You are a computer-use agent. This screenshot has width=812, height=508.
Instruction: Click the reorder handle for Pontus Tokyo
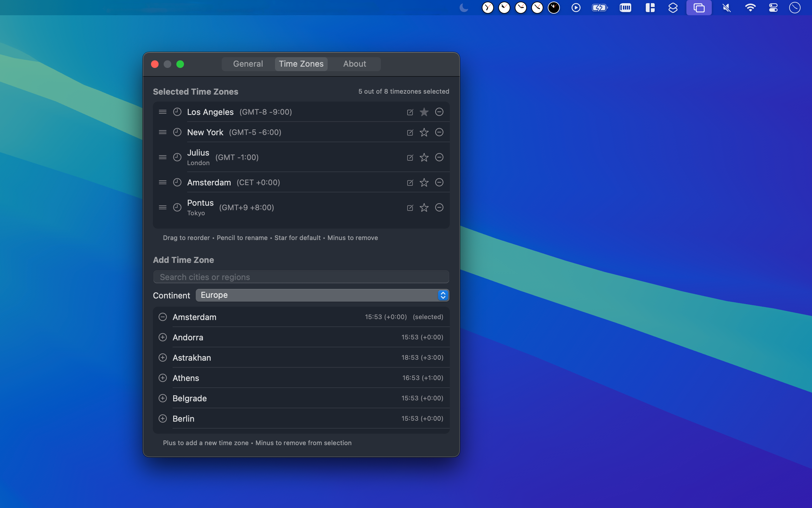tap(163, 207)
